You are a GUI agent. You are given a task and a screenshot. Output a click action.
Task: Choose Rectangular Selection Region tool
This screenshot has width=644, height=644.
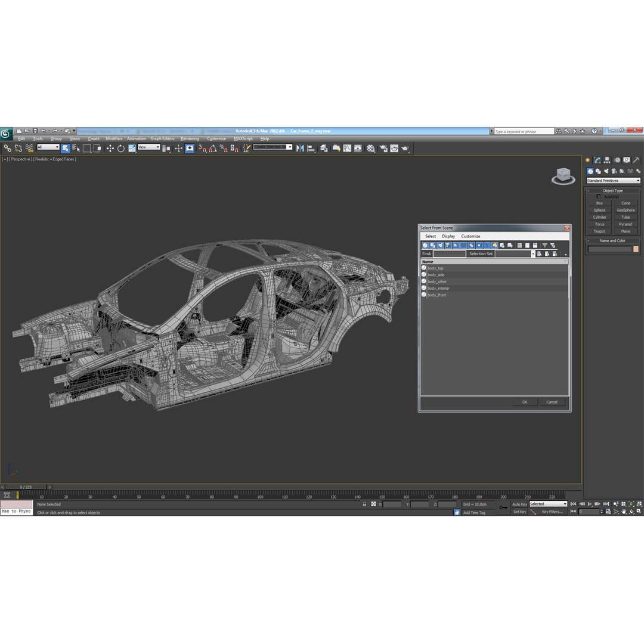click(x=86, y=148)
